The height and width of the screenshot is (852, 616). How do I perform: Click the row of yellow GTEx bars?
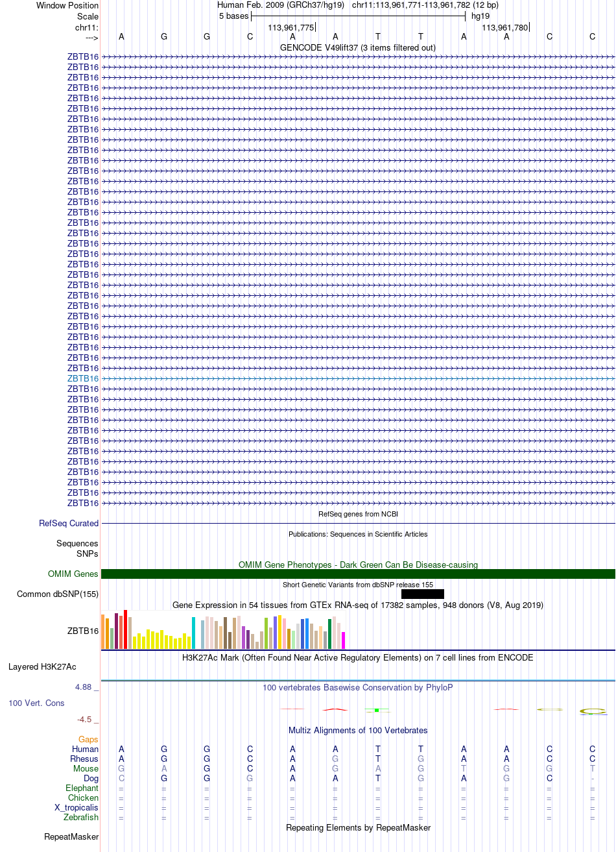click(x=161, y=639)
